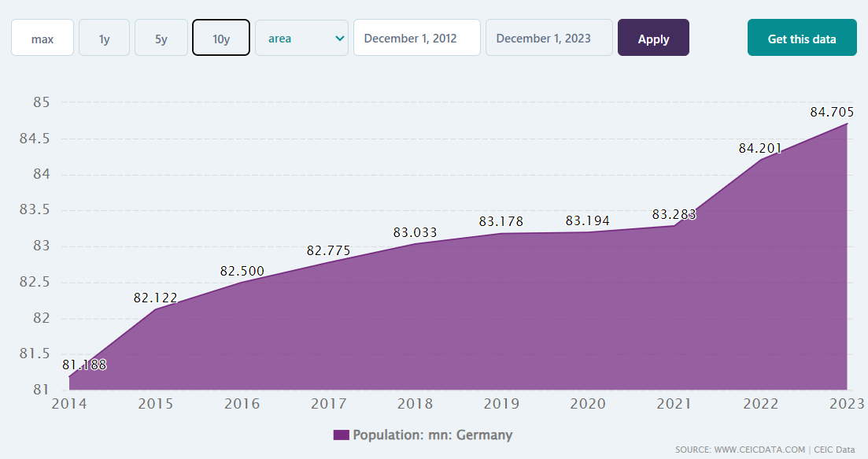Click the December 1, 2023 end date field

click(549, 38)
